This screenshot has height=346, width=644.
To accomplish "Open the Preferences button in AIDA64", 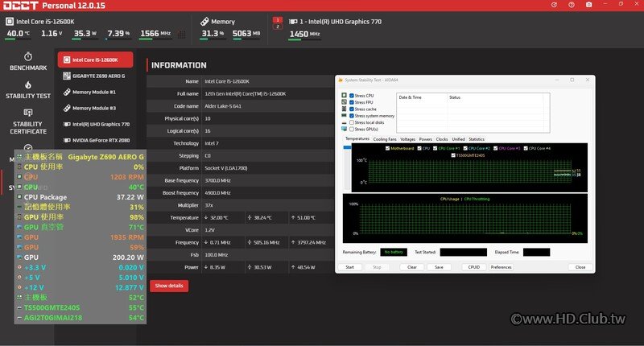I will click(x=501, y=267).
